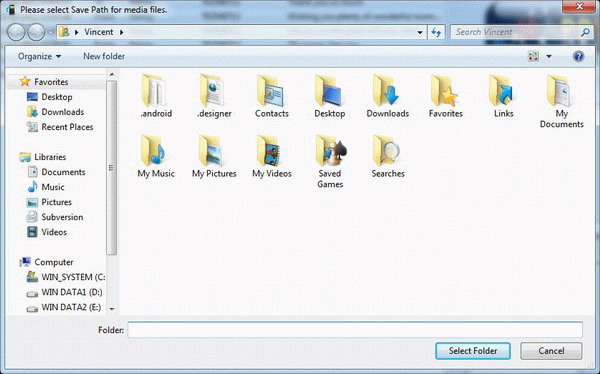Open Subversion library in sidebar
This screenshot has width=600, height=374.
click(55, 217)
